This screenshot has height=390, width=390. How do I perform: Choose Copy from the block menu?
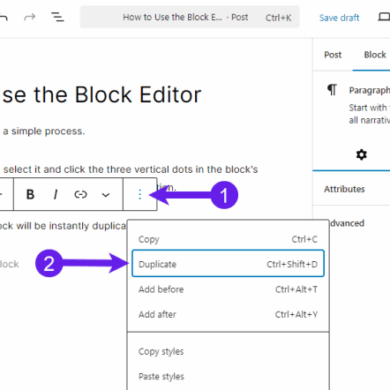228,239
